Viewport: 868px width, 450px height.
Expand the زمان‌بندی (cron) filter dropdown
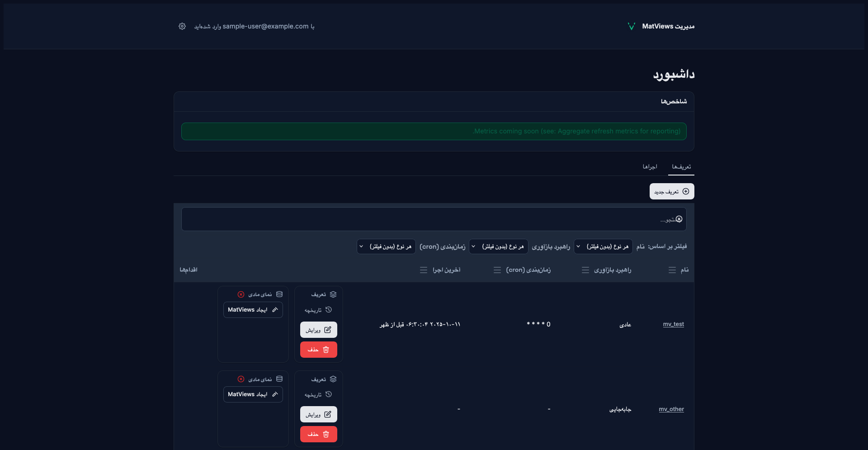coord(386,246)
